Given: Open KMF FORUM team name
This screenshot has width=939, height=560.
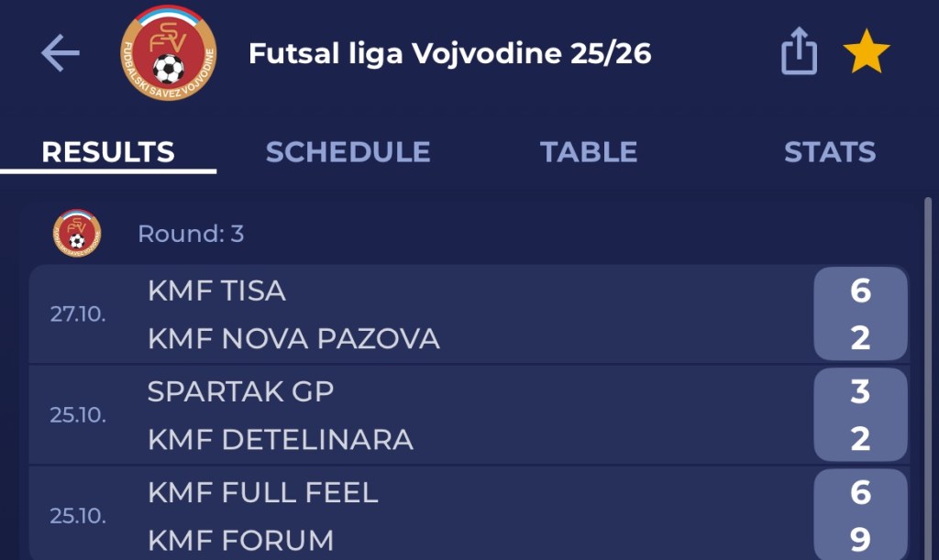Looking at the screenshot, I should pos(240,541).
